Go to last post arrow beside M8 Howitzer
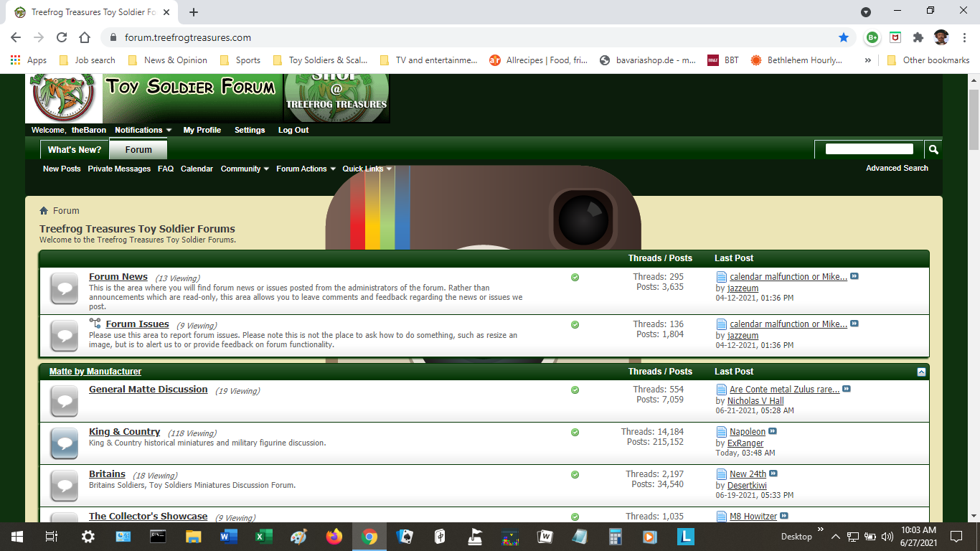This screenshot has width=980, height=551. pyautogui.click(x=784, y=517)
